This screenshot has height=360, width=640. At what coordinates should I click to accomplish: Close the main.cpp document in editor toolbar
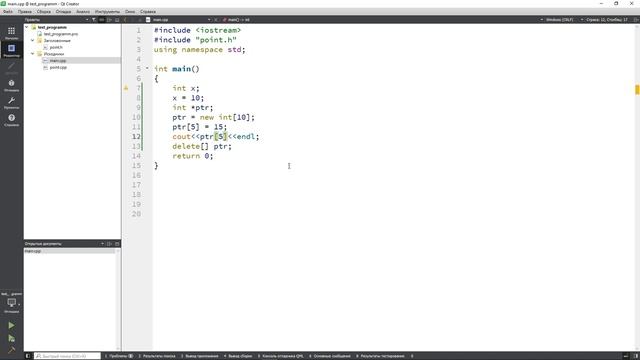pyautogui.click(x=216, y=20)
